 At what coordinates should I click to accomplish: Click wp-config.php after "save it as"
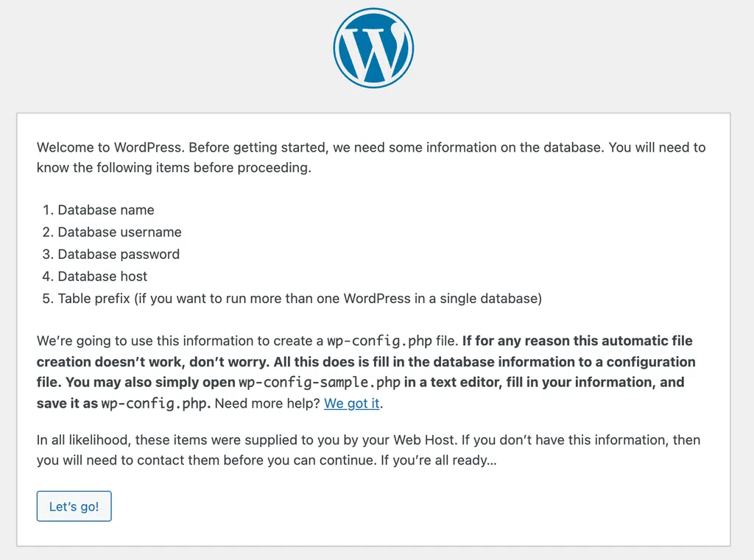tap(155, 403)
